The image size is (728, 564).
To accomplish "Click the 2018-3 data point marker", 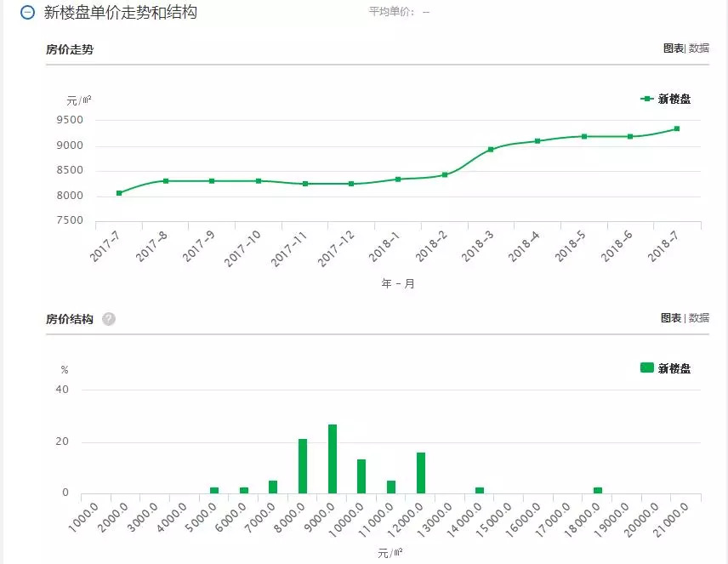I will (491, 150).
